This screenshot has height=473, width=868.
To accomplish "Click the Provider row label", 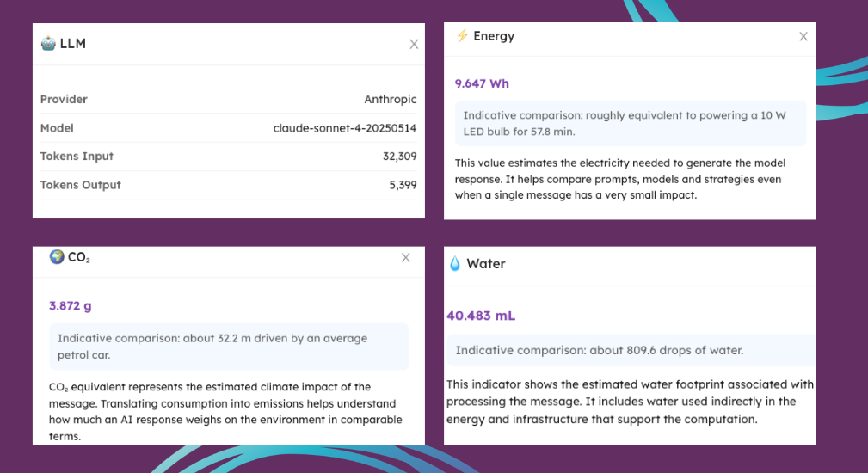I will click(x=64, y=99).
